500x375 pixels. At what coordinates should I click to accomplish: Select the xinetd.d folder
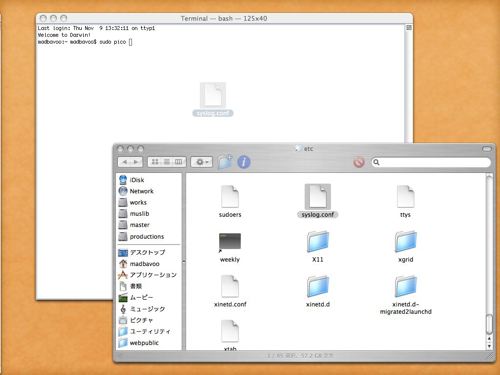(318, 286)
